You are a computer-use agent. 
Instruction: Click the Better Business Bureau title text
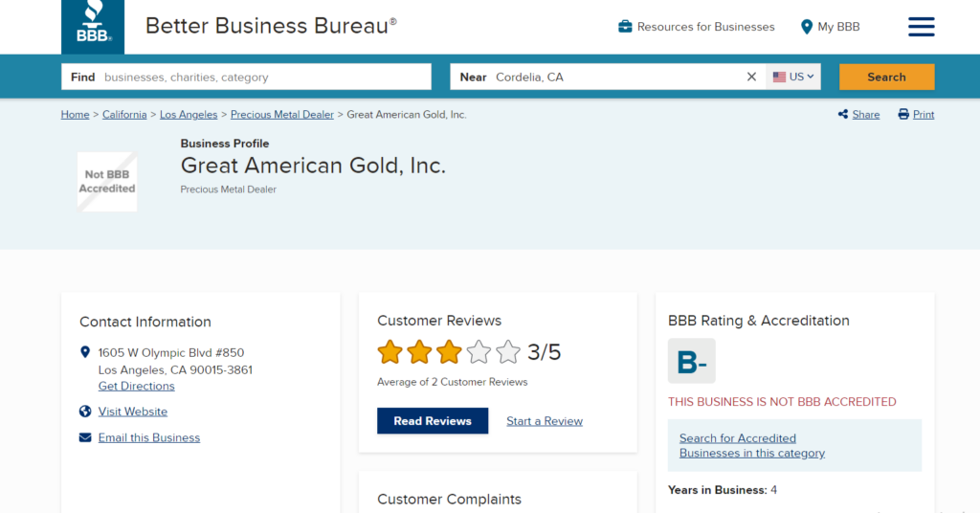pos(271,26)
